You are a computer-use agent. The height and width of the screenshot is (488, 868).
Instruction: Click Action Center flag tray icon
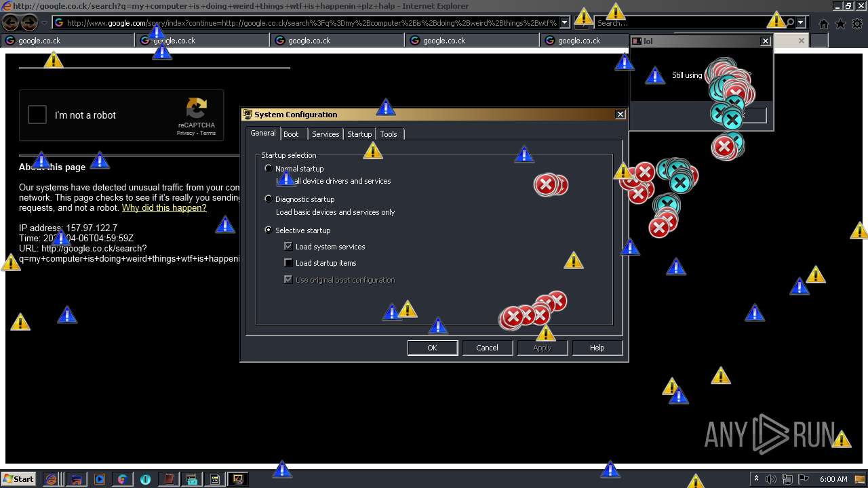click(x=803, y=479)
